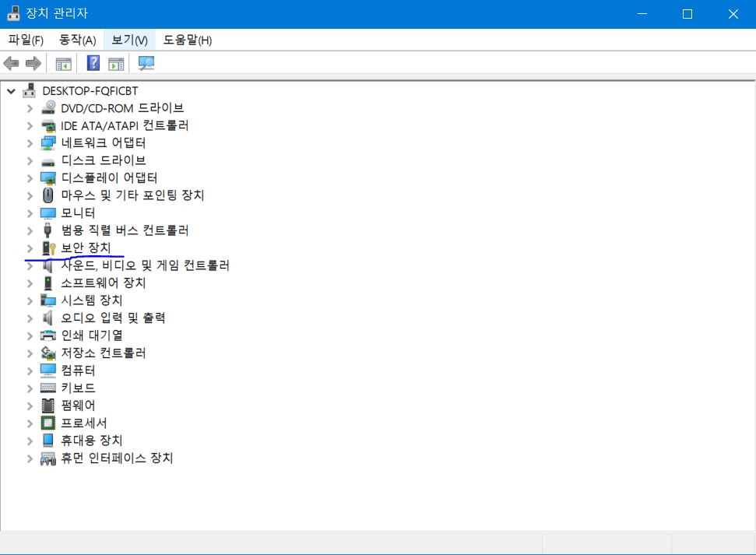Expand the 네트워크 어댑터 category
Screen dimensions: 756x555
point(30,143)
